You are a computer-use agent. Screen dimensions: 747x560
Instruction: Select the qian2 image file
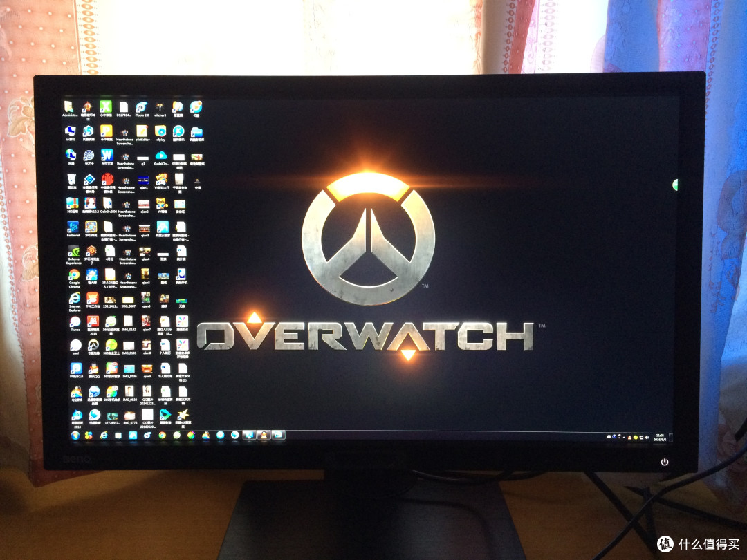144,206
